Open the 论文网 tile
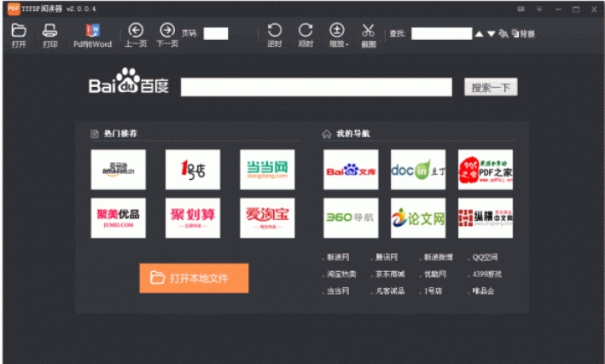This screenshot has width=605, height=364. tap(418, 218)
